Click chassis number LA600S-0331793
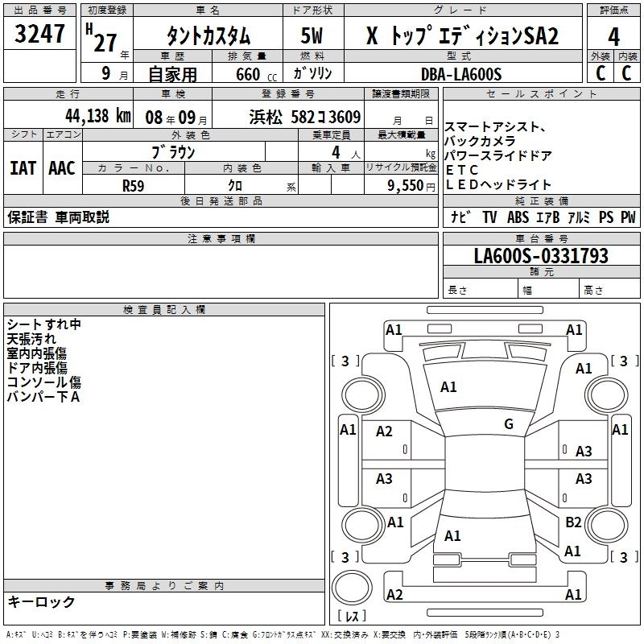This screenshot has height=644, width=644. (541, 257)
